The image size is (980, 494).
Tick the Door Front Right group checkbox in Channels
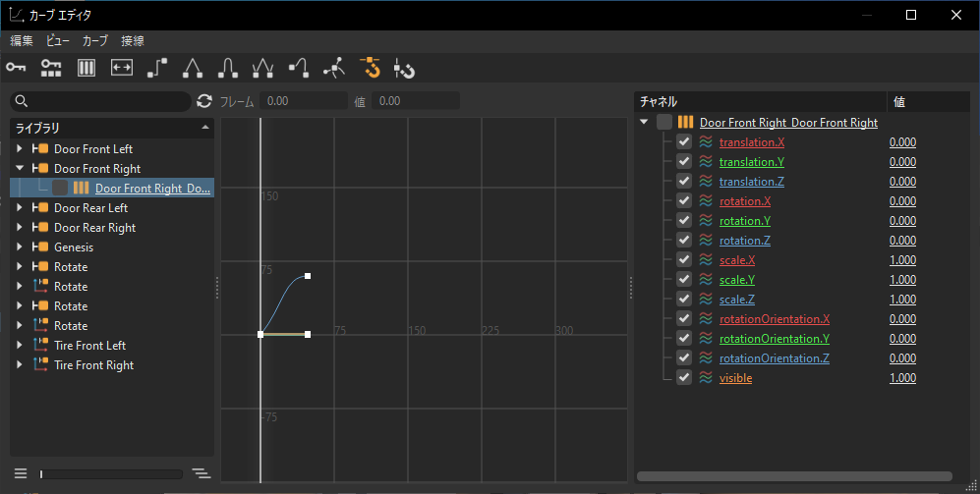point(664,122)
